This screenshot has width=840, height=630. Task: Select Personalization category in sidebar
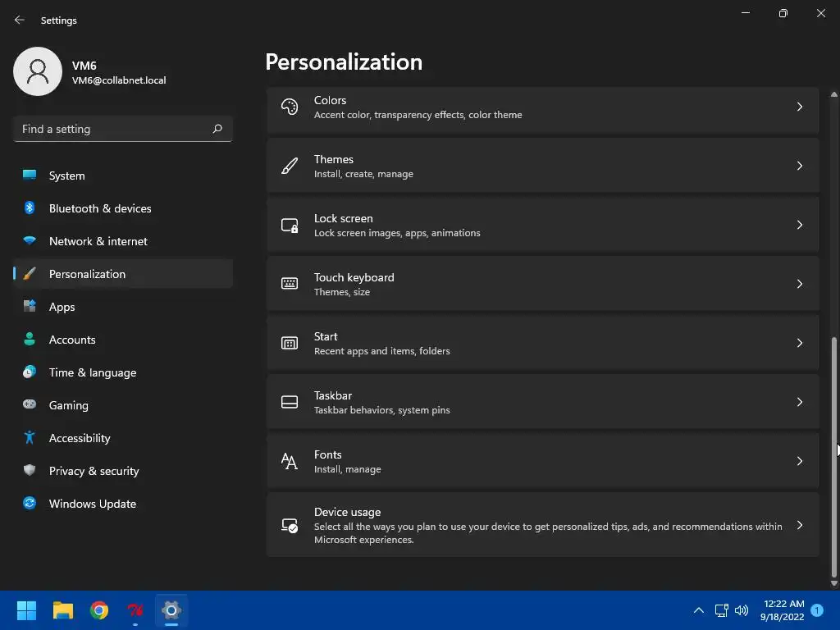[x=123, y=274]
